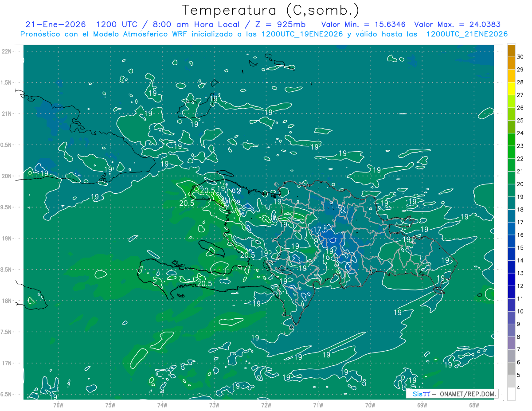This screenshot has height=411, width=532.
Task: Click 'Valor Min. = 15.6346' value
Action: [364, 25]
